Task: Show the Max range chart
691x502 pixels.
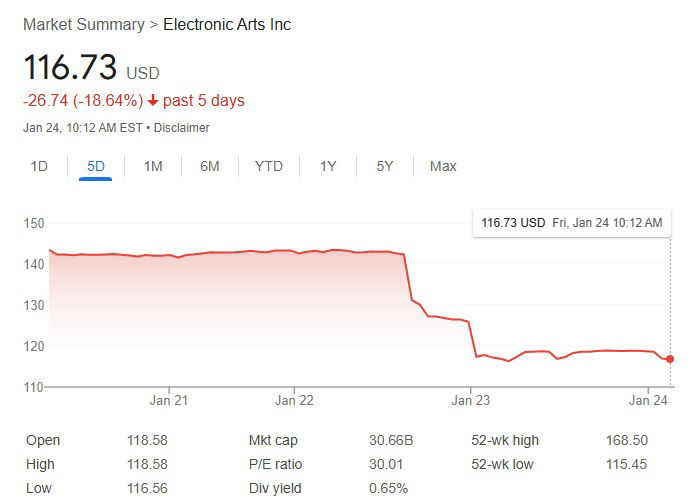Action: (443, 166)
